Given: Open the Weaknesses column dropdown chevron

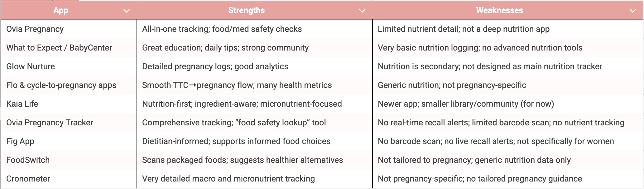Looking at the screenshot, I should 632,11.
